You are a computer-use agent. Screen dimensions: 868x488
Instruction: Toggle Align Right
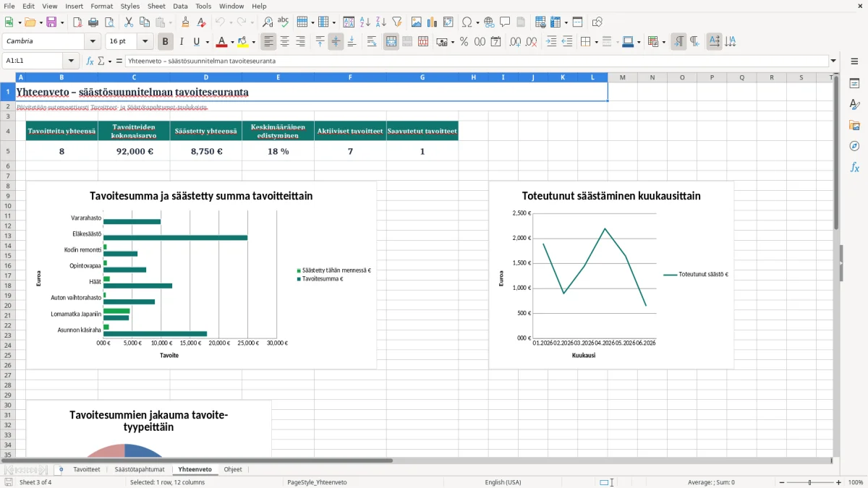(x=301, y=41)
